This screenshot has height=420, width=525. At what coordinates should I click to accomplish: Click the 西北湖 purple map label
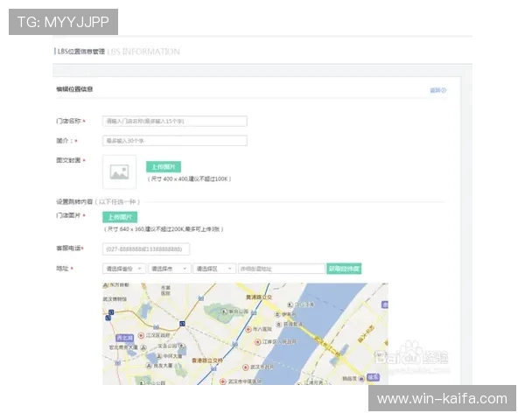(x=124, y=338)
